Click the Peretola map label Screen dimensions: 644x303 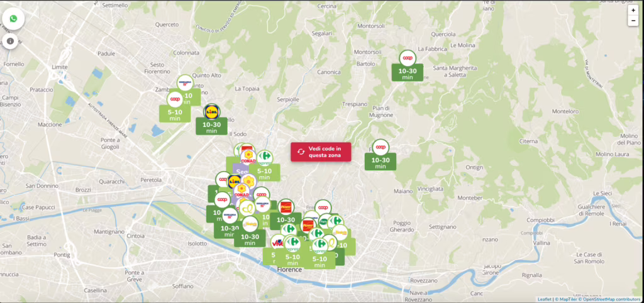pos(151,180)
